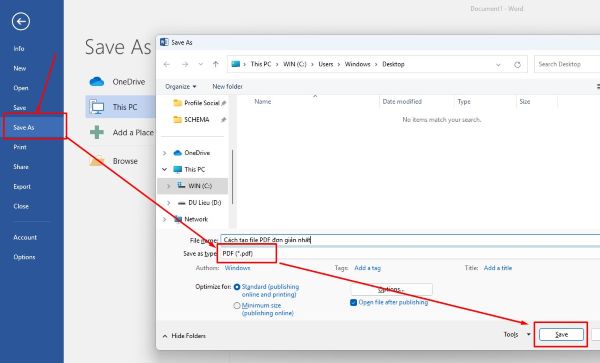Open Word Options
This screenshot has width=600, height=363.
pyautogui.click(x=24, y=257)
